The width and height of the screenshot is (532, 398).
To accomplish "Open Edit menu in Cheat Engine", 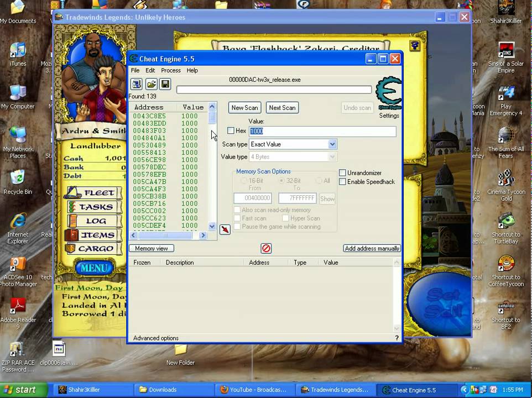I will pos(150,70).
